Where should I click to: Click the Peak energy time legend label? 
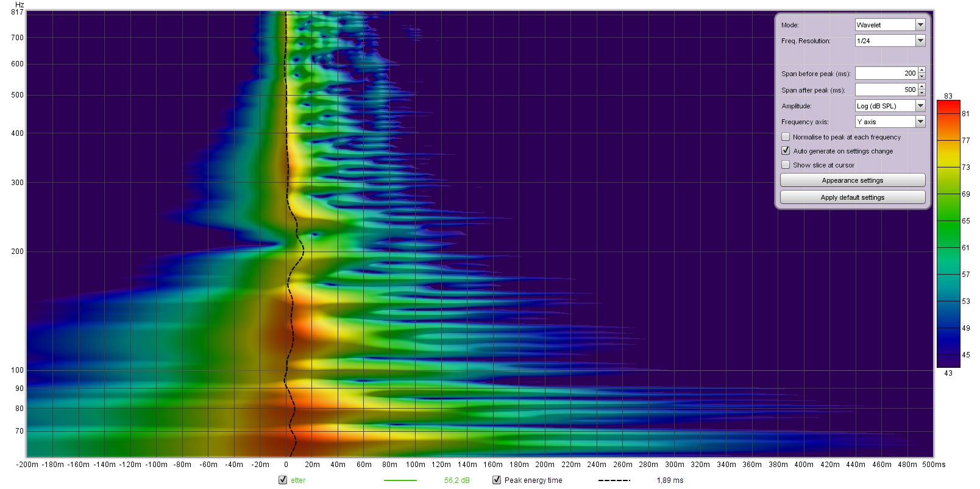click(x=533, y=480)
